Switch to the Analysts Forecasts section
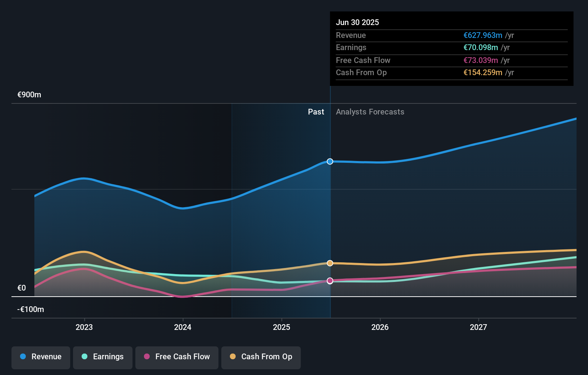Viewport: 588px width, 375px height. pos(370,112)
